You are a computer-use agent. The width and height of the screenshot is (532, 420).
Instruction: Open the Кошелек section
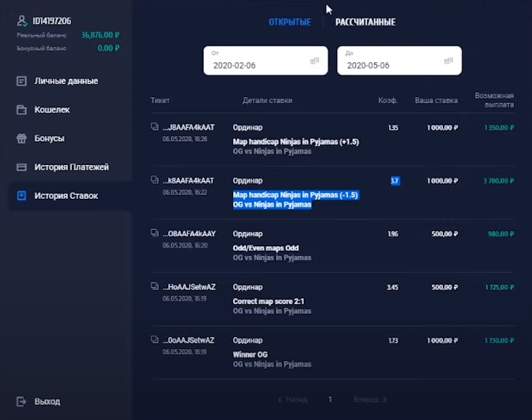52,110
